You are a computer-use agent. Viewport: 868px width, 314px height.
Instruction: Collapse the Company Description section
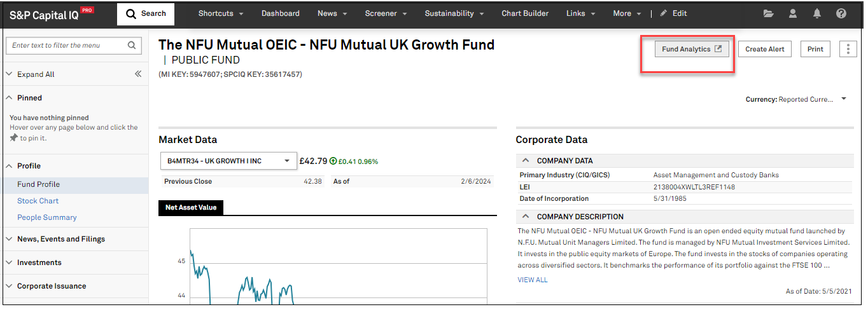[526, 217]
